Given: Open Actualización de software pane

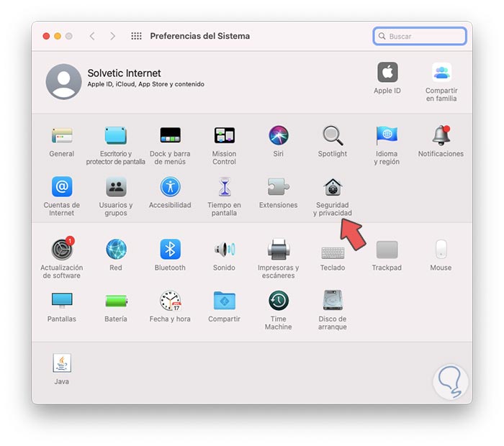Looking at the screenshot, I should point(62,250).
